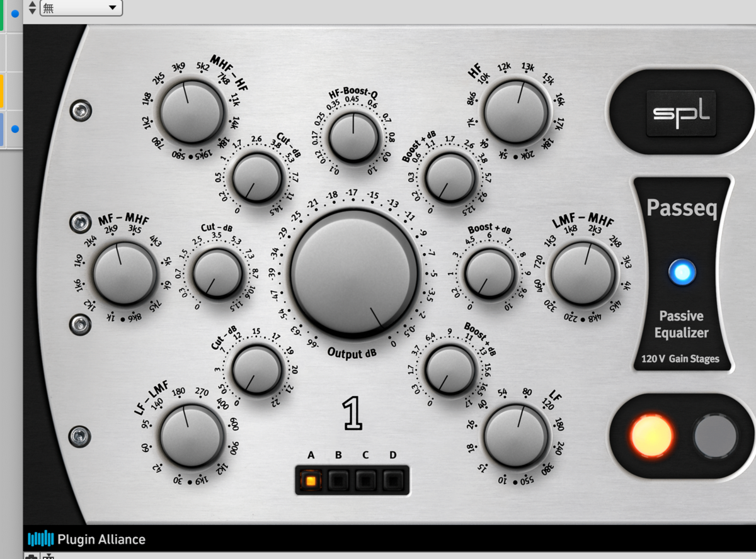Select preset slot A

(x=311, y=481)
